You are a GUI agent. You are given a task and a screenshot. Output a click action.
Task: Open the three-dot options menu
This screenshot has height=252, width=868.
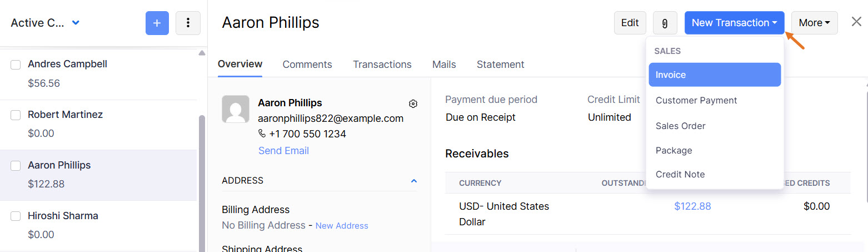click(x=188, y=23)
